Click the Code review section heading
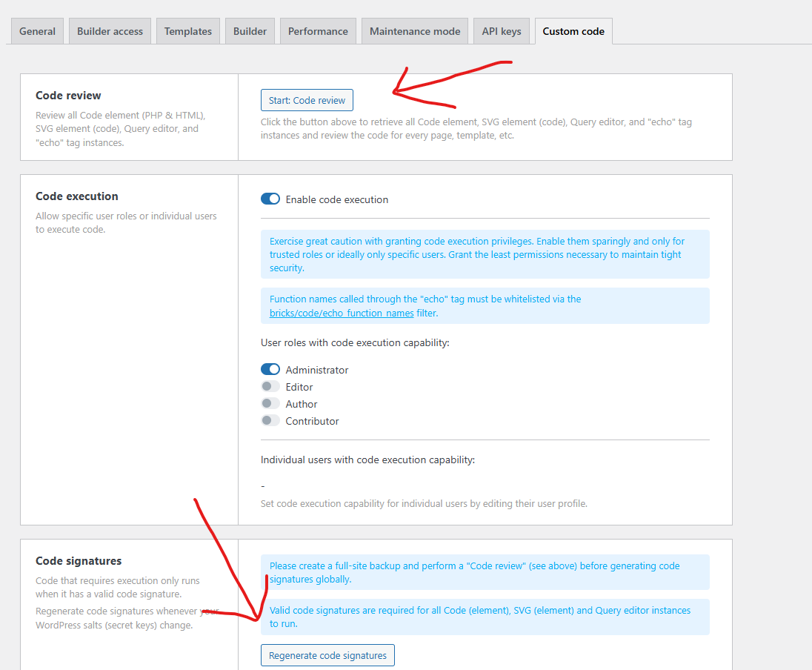 click(68, 96)
